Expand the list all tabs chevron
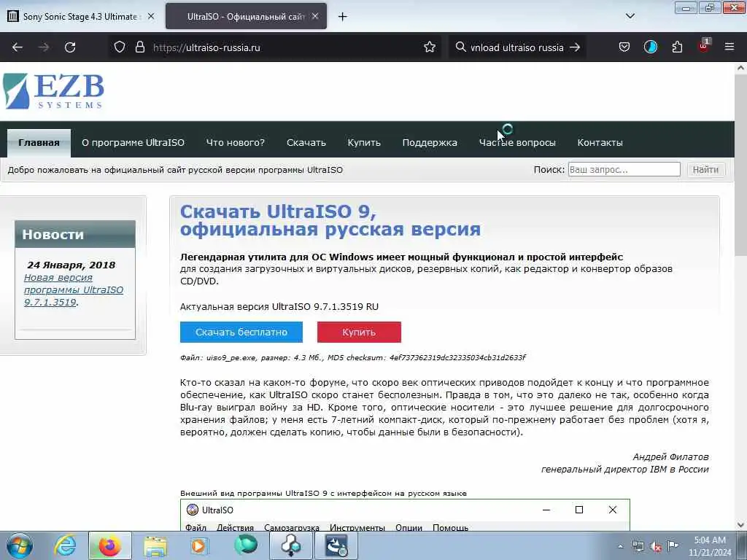 tap(630, 16)
